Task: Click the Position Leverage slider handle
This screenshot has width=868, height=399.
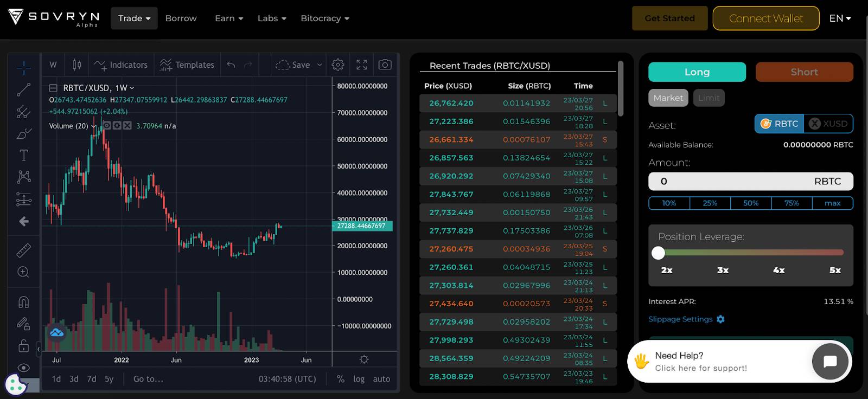Action: (x=658, y=253)
